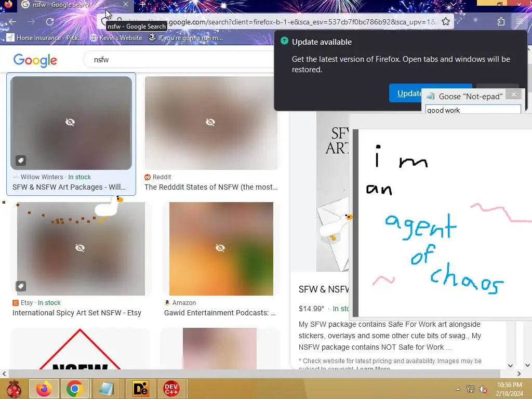Open the Kevin's Website bookmark
This screenshot has height=399, width=532.
[116, 37]
